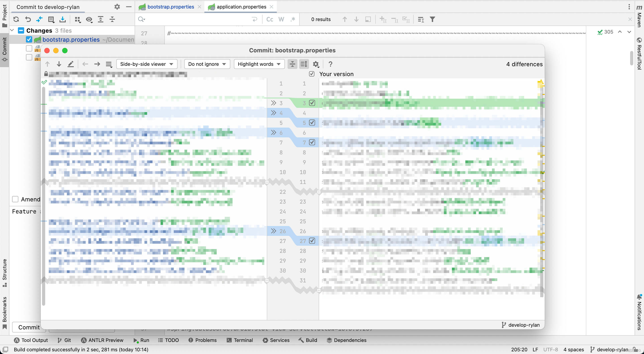Viewport: 644px width, 354px height.
Task: Open diff settings gear icon
Action: pyautogui.click(x=316, y=64)
